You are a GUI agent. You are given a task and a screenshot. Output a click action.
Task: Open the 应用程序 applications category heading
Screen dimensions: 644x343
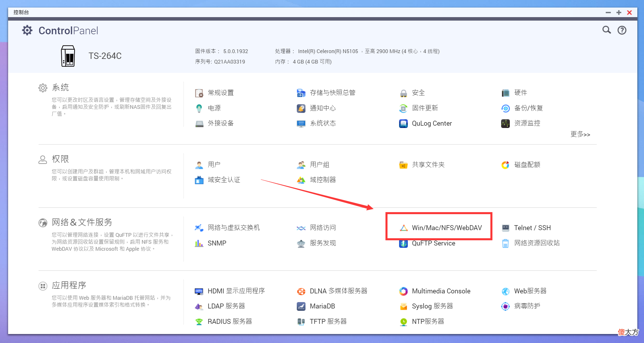coord(69,286)
